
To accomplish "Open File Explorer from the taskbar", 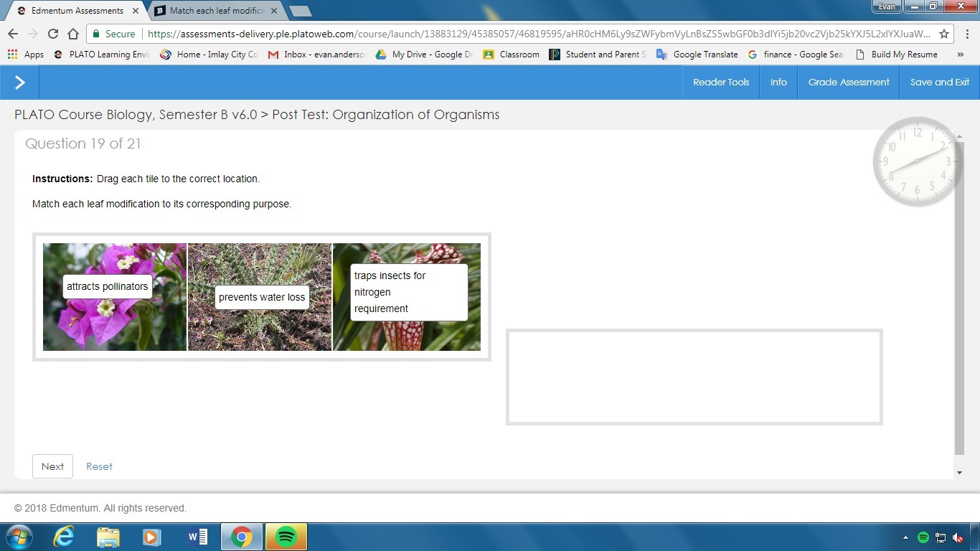I will point(108,537).
